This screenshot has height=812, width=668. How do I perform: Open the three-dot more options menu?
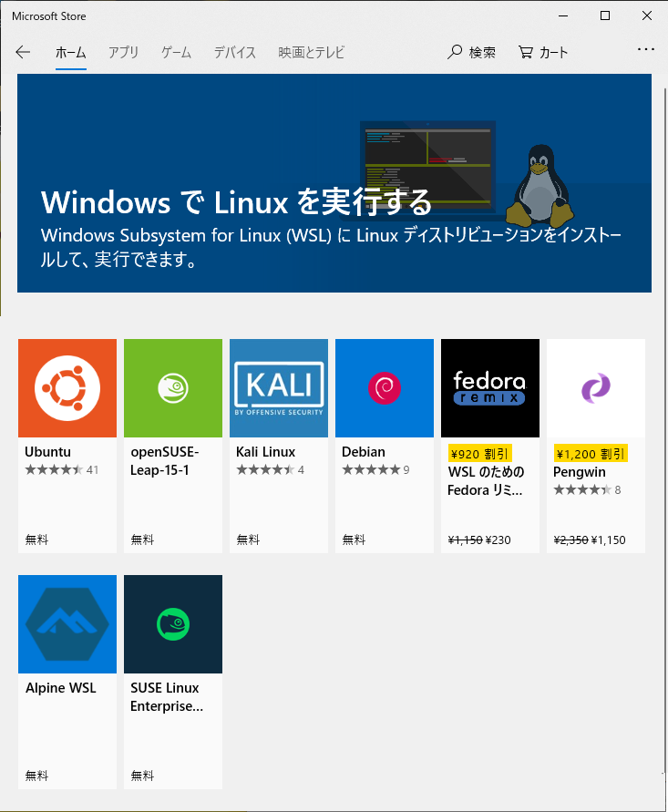click(x=646, y=50)
